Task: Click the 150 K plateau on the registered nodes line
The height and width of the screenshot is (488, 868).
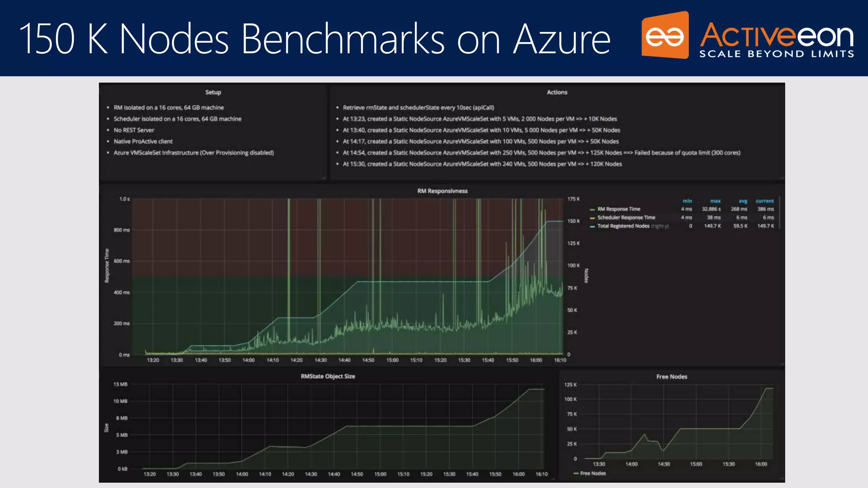Action: (x=554, y=221)
